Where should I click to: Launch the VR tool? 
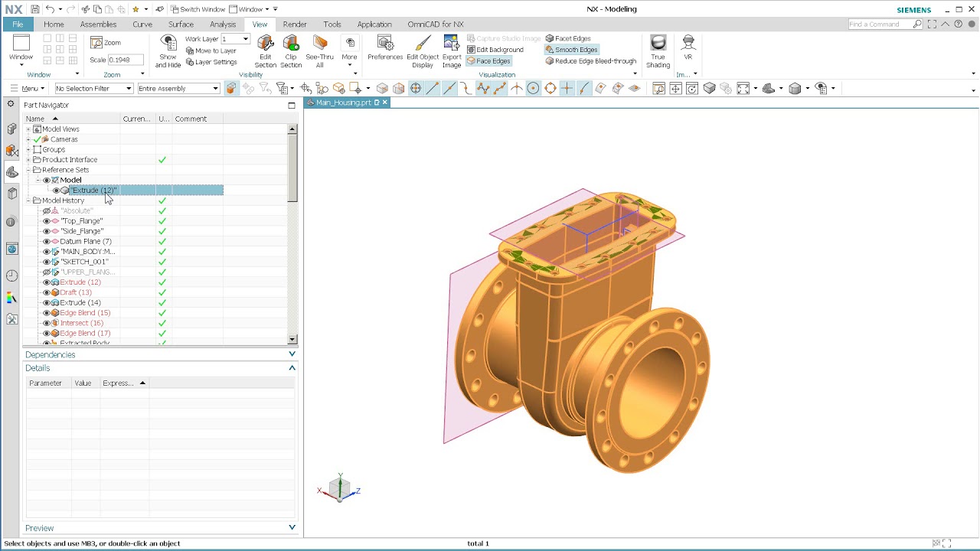click(688, 47)
